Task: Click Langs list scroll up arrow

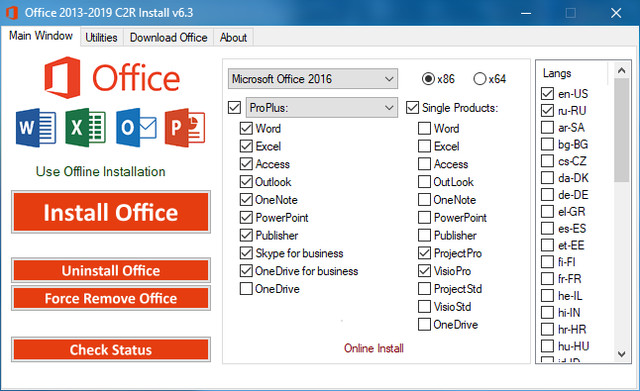Action: [622, 70]
